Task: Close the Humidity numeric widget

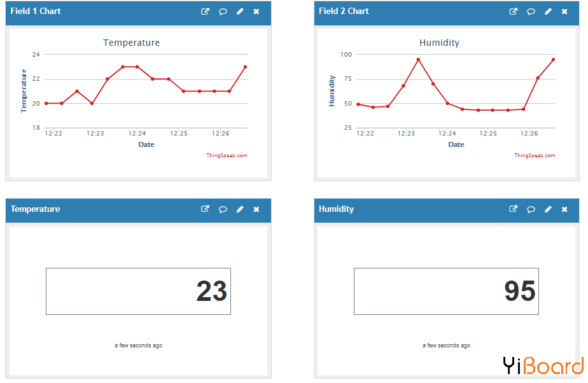Action: (x=564, y=209)
